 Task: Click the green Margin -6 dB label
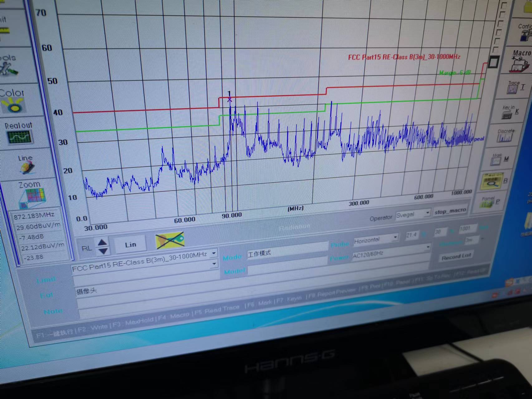tap(455, 73)
